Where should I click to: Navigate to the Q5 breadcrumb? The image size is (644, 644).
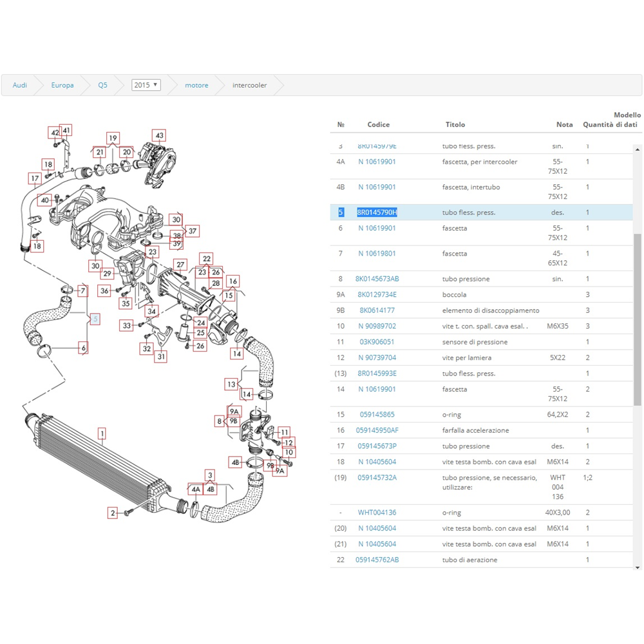[102, 85]
